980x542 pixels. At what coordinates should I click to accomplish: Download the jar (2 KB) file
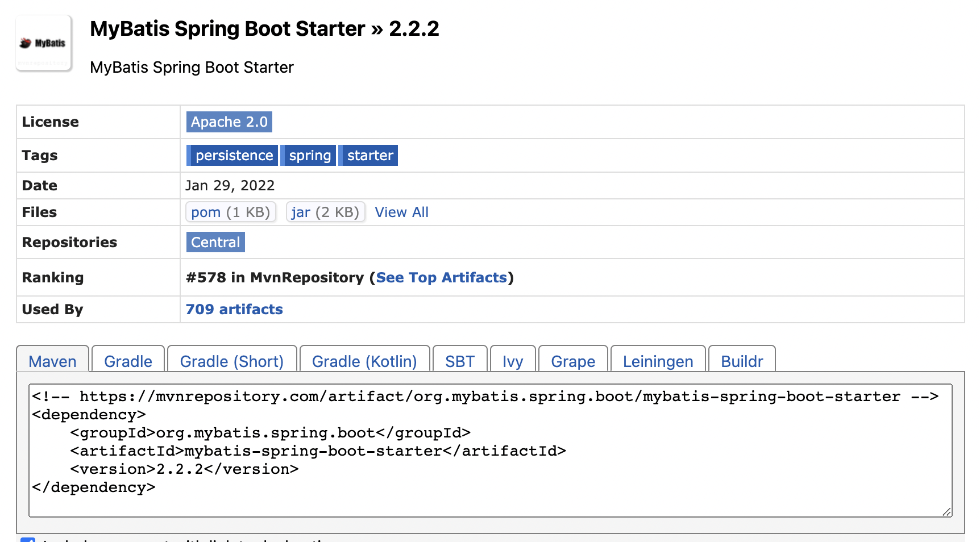[x=325, y=212]
